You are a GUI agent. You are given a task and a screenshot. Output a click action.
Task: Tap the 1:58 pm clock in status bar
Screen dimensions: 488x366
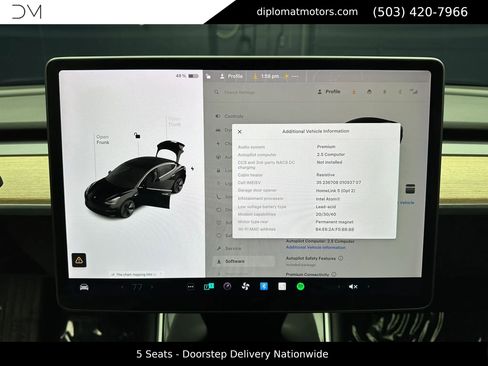[x=270, y=76]
